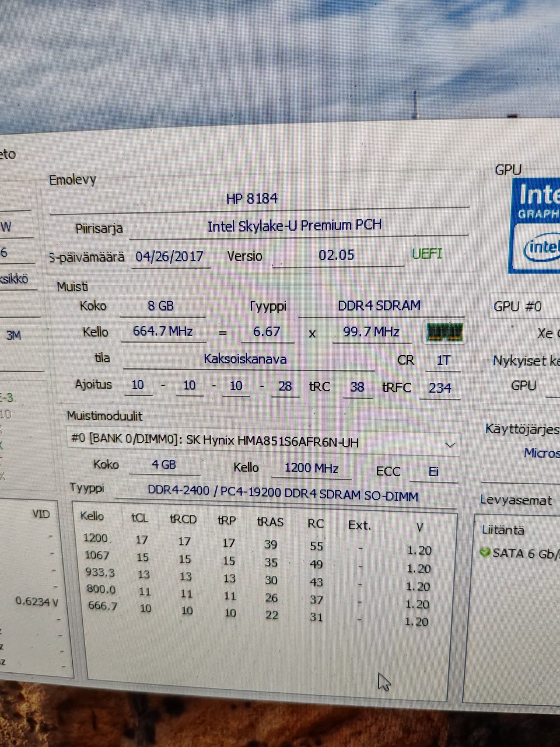560x747 pixels.
Task: Click the green memory module icon
Action: coord(444,333)
